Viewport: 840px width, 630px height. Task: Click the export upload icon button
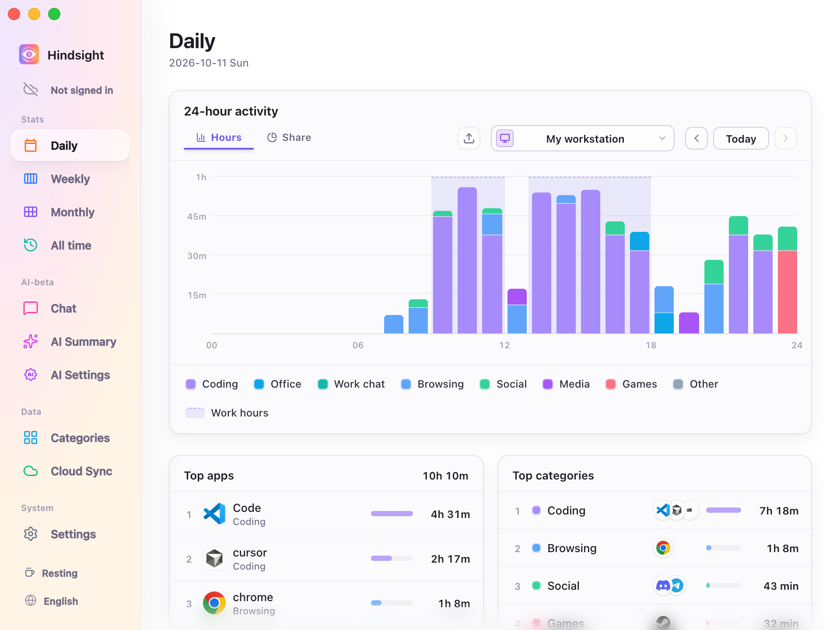(469, 138)
